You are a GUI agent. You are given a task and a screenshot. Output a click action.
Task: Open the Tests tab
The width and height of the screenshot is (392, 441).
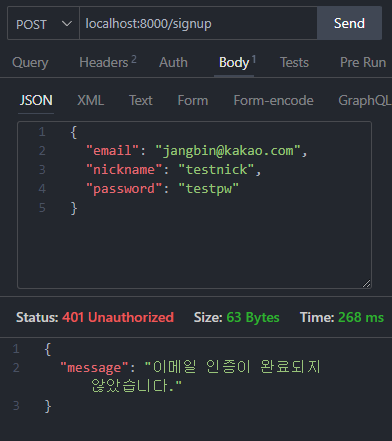click(x=294, y=62)
